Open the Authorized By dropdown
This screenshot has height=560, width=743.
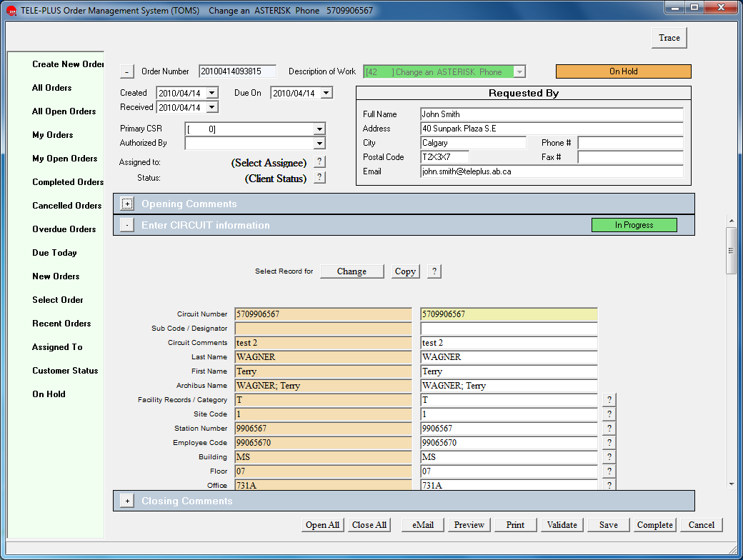319,144
